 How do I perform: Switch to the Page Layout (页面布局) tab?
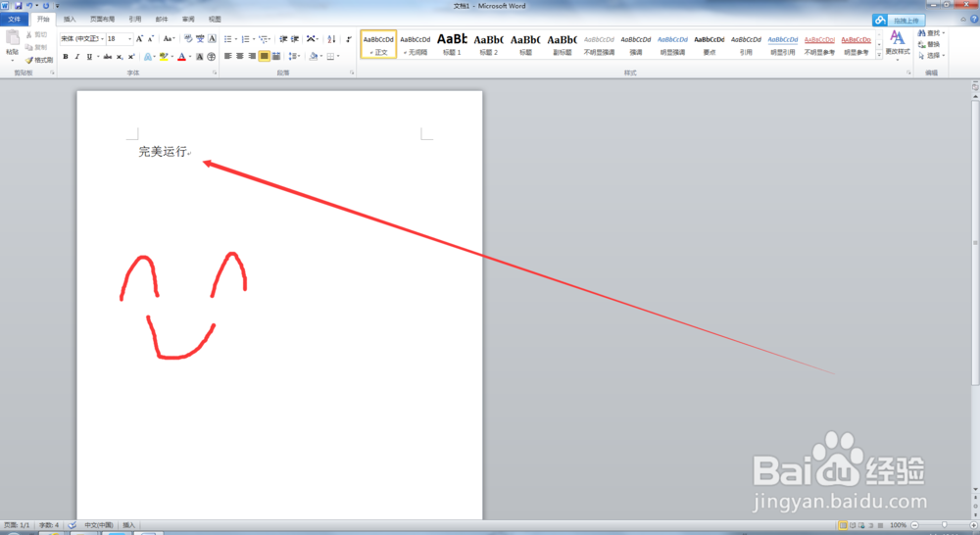103,20
